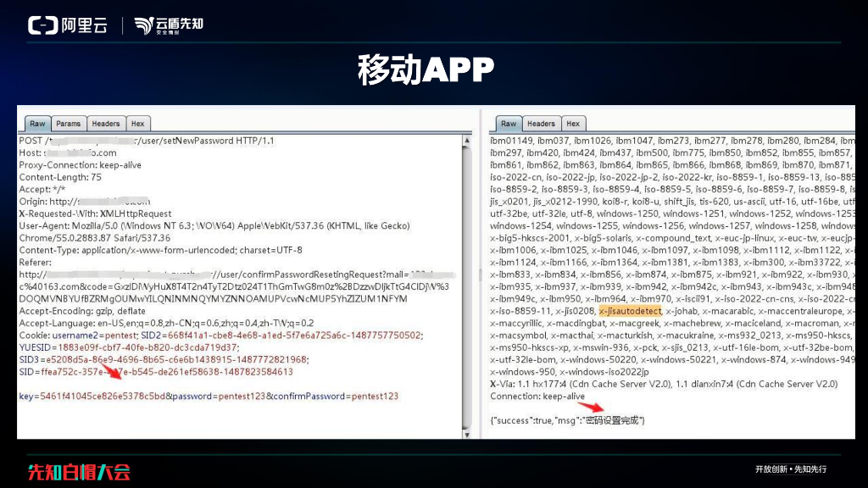Open the Hex tab in response panel

573,124
